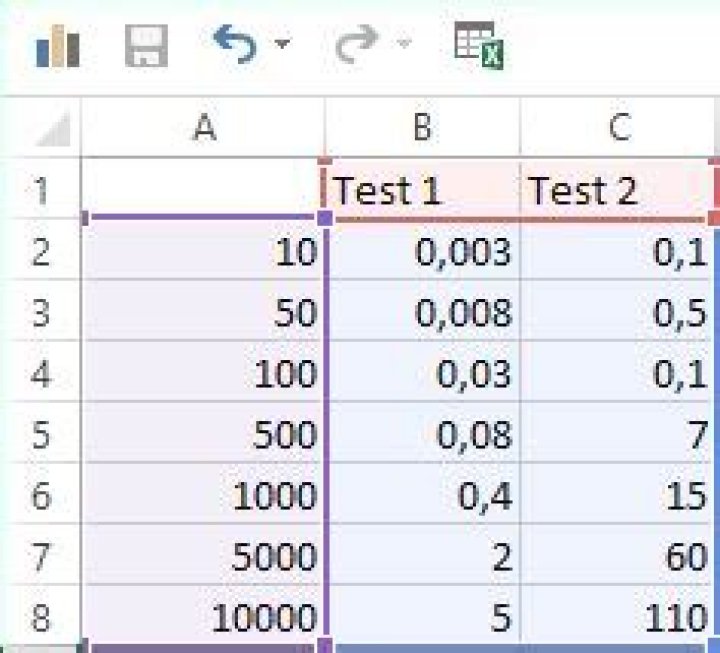Select row 5 header
This screenshot has width=720, height=653.
(40, 433)
